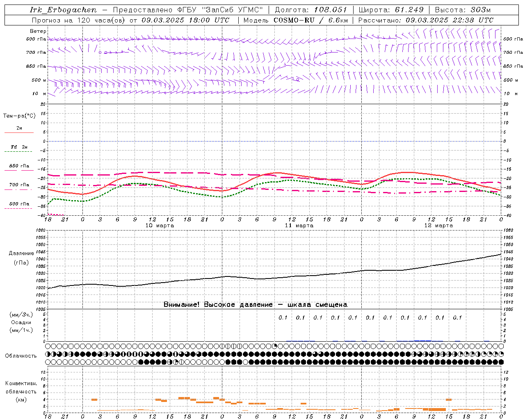This screenshot has height=420, width=525.
Task: Click the (гПа) pressure unit label
Action: (x=21, y=263)
